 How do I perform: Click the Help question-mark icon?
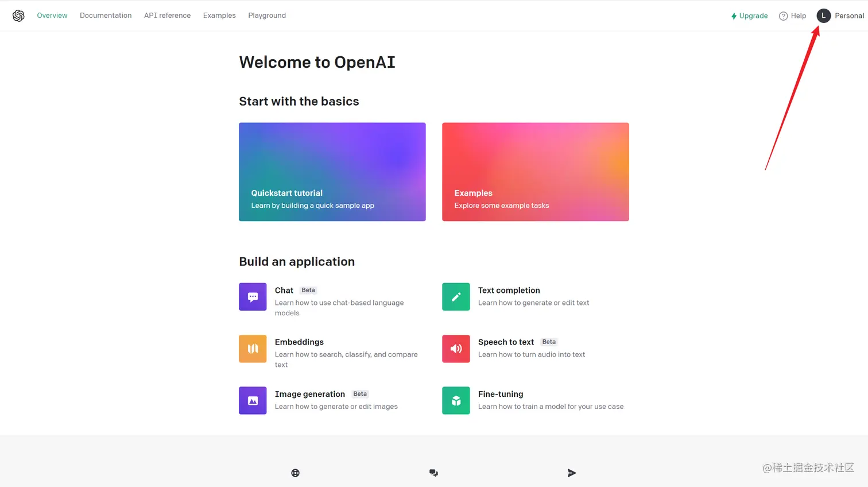783,16
